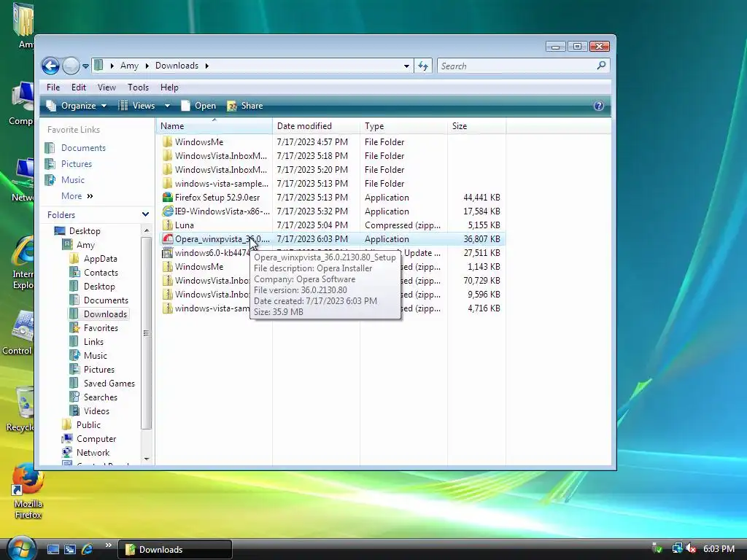Viewport: 747px width, 560px height.
Task: Click the 70,729 KB file size cell
Action: [481, 281]
